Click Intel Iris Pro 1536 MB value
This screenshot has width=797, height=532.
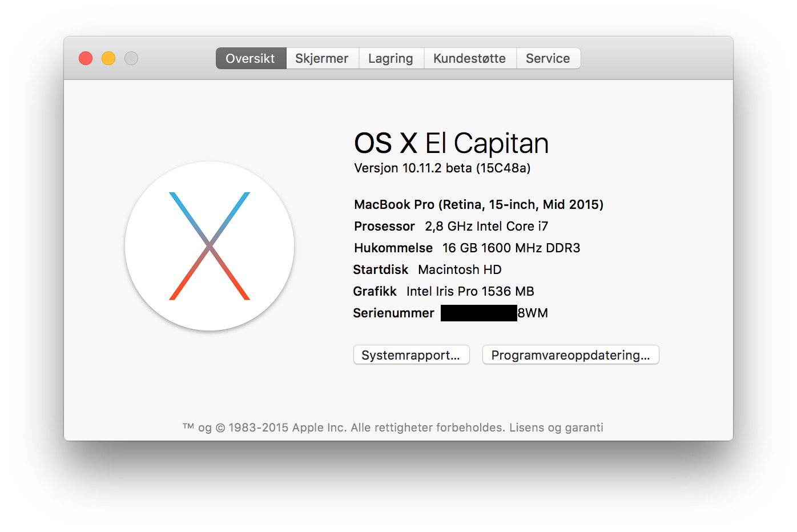click(470, 292)
